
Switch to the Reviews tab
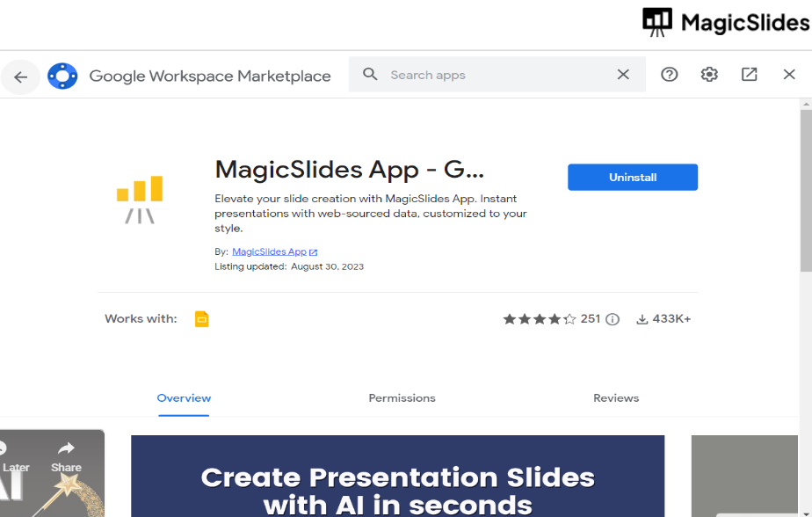[616, 397]
